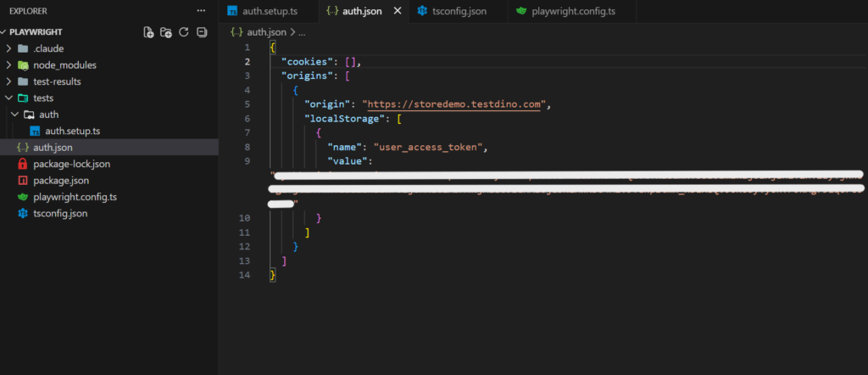
Task: Switch to the tsconfig.json editor tab
Action: coord(458,11)
